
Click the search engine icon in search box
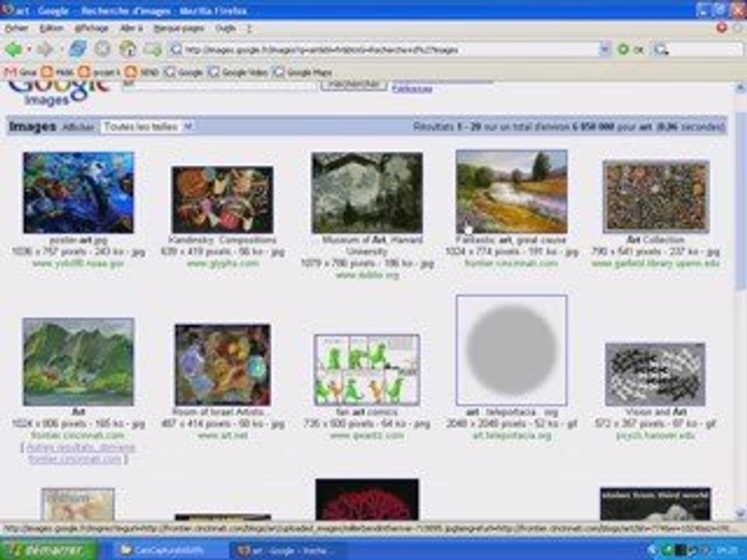point(661,50)
